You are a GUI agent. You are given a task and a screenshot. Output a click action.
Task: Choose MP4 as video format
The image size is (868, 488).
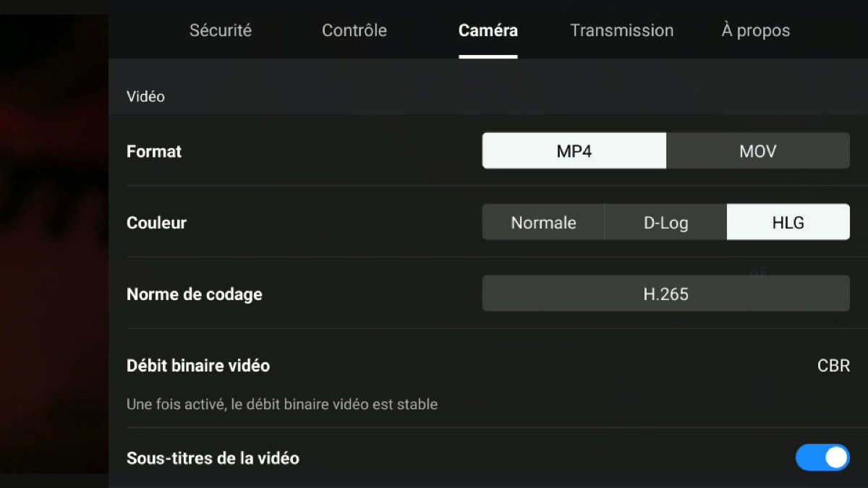(574, 151)
